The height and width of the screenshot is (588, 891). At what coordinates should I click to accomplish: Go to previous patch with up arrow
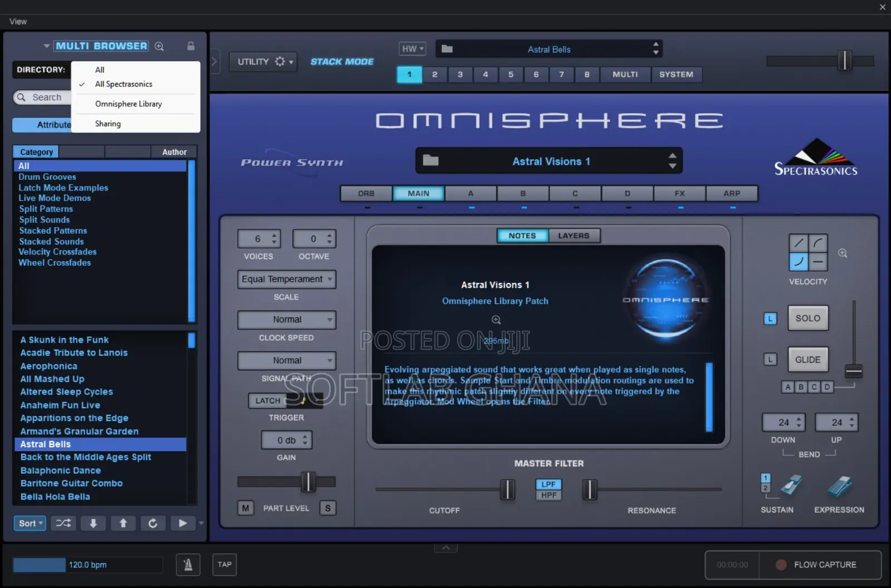123,523
